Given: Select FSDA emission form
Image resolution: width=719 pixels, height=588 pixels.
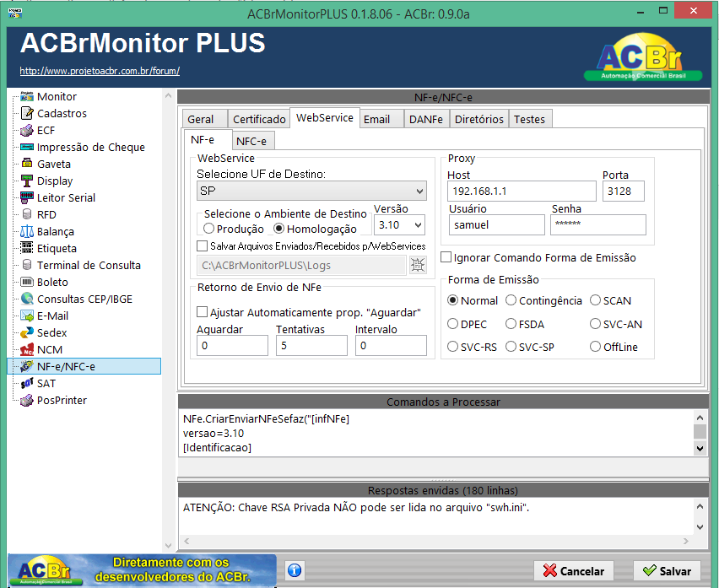Looking at the screenshot, I should click(511, 324).
